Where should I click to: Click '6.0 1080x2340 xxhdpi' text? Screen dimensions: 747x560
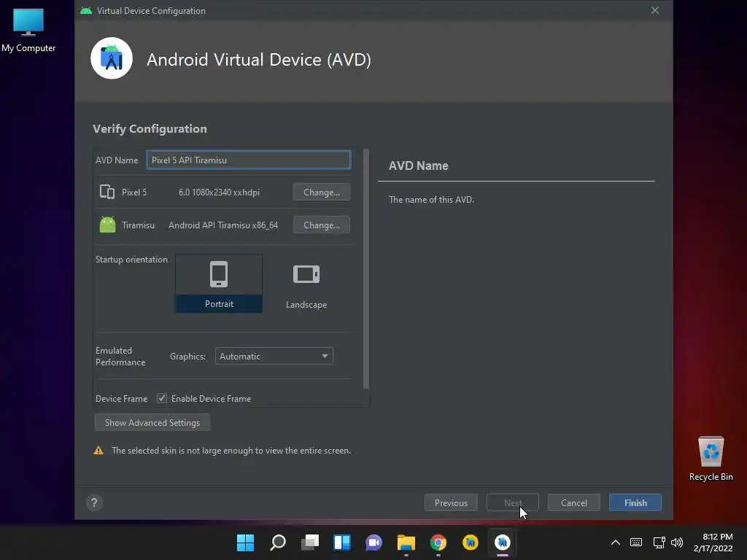[x=219, y=192]
